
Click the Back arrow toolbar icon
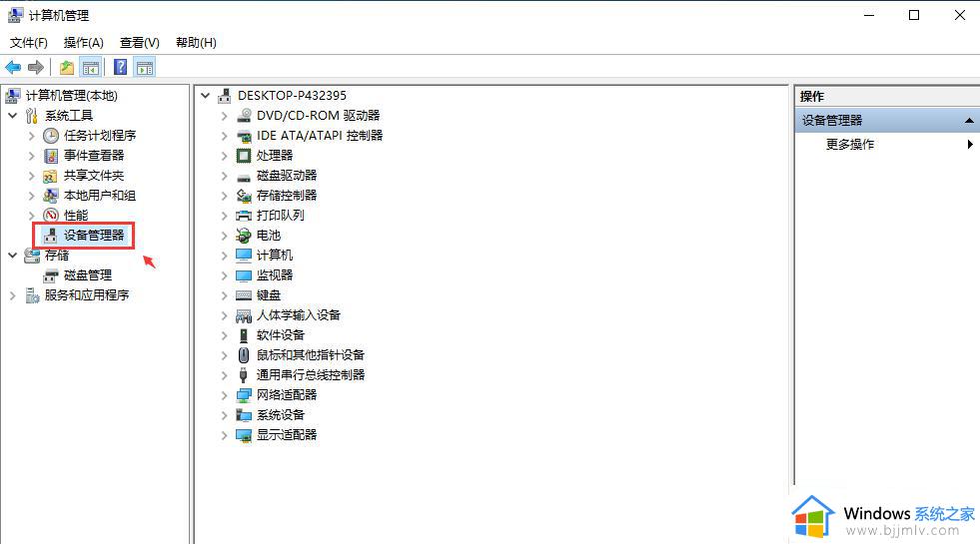pos(13,68)
